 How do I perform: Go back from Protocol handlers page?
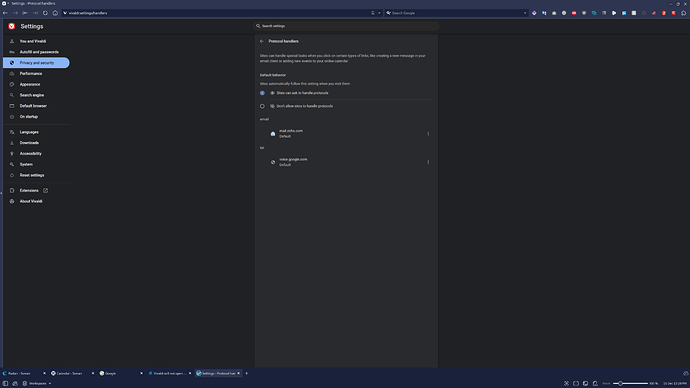point(262,41)
